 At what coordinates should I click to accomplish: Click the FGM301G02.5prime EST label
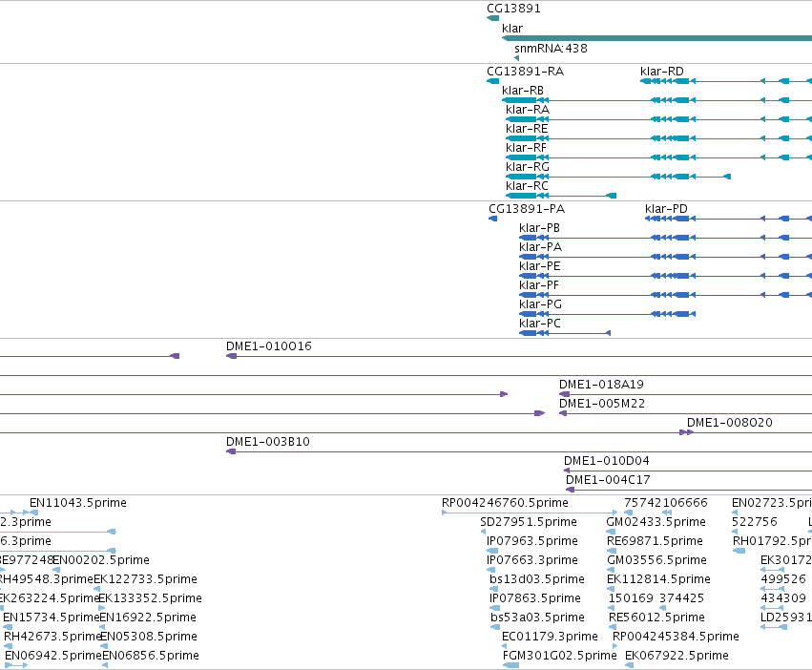pos(559,657)
